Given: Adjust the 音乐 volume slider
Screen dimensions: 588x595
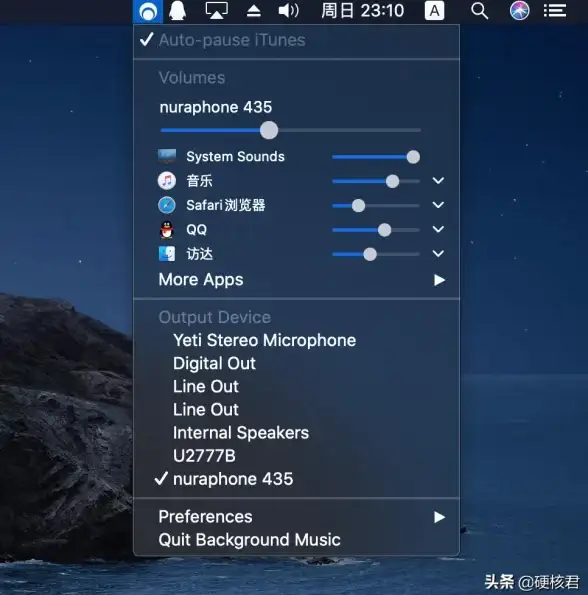Looking at the screenshot, I should pos(376,181).
